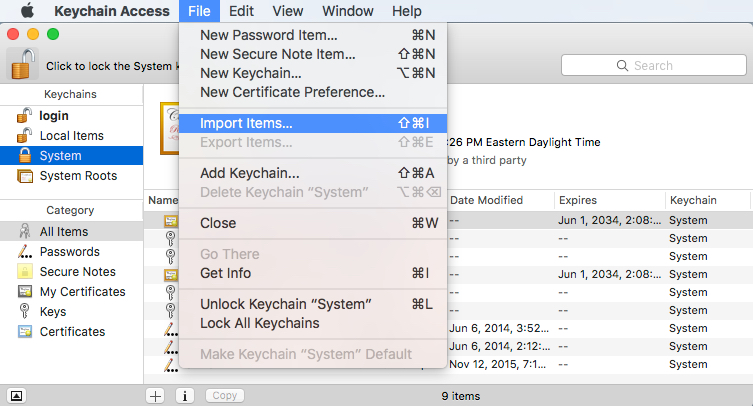Choose New Keychain from the menu
The height and width of the screenshot is (406, 753).
tap(313, 73)
